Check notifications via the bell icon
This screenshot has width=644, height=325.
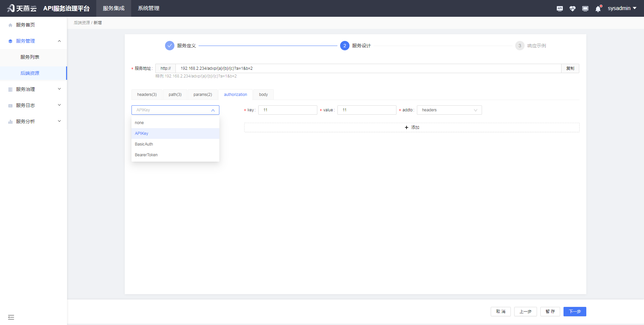[x=598, y=8]
